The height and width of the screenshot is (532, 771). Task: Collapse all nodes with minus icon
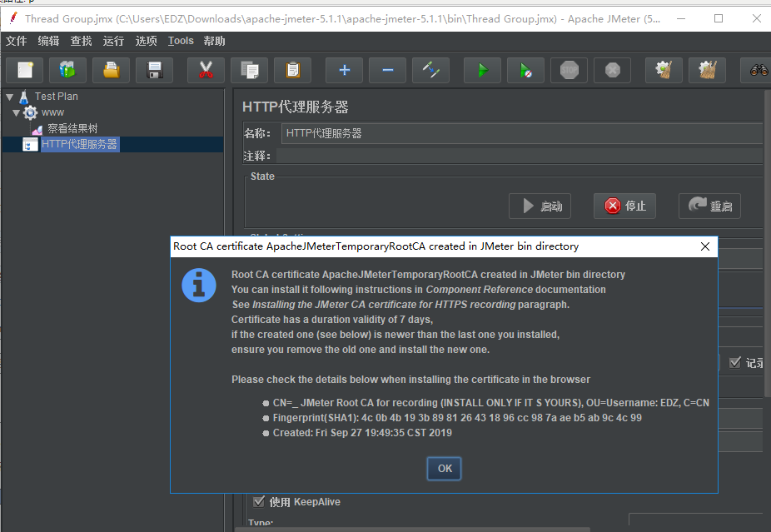(387, 70)
